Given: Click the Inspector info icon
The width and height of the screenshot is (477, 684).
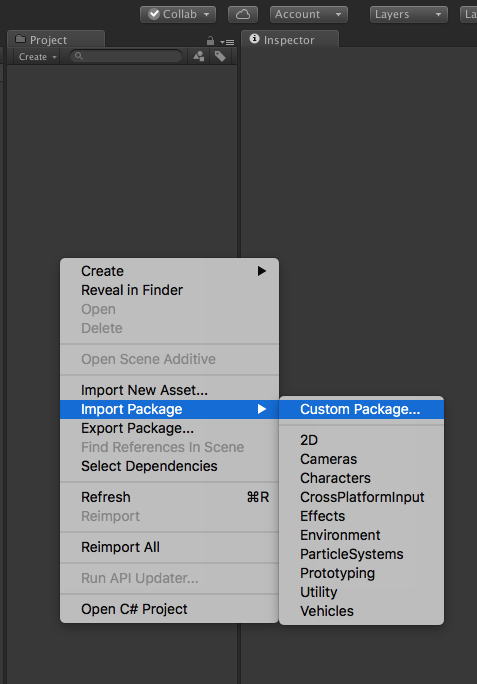Looking at the screenshot, I should pyautogui.click(x=254, y=39).
